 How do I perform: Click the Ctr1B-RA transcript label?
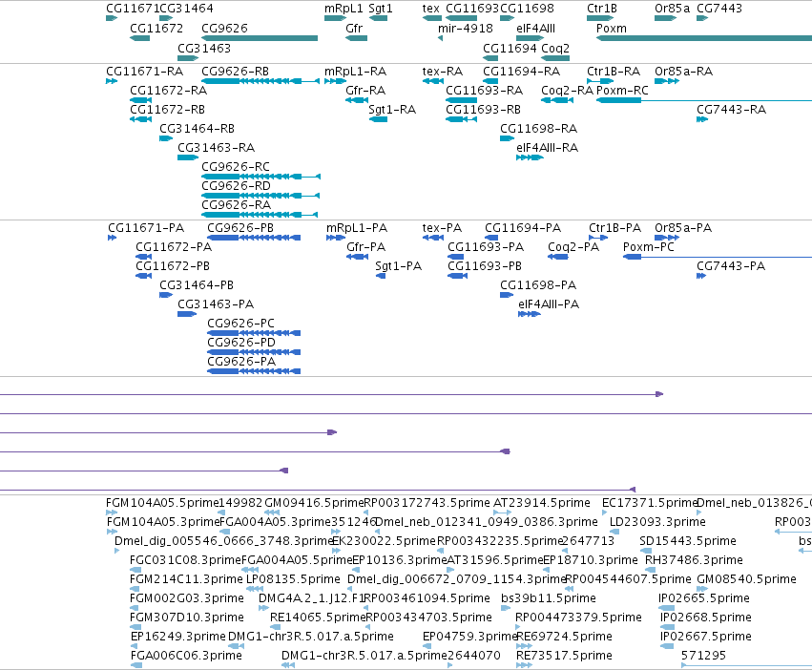click(614, 71)
